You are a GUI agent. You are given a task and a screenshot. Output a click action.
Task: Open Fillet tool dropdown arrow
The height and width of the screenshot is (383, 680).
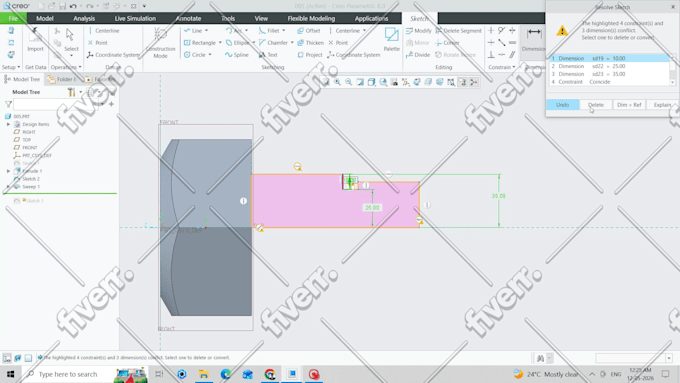(284, 31)
